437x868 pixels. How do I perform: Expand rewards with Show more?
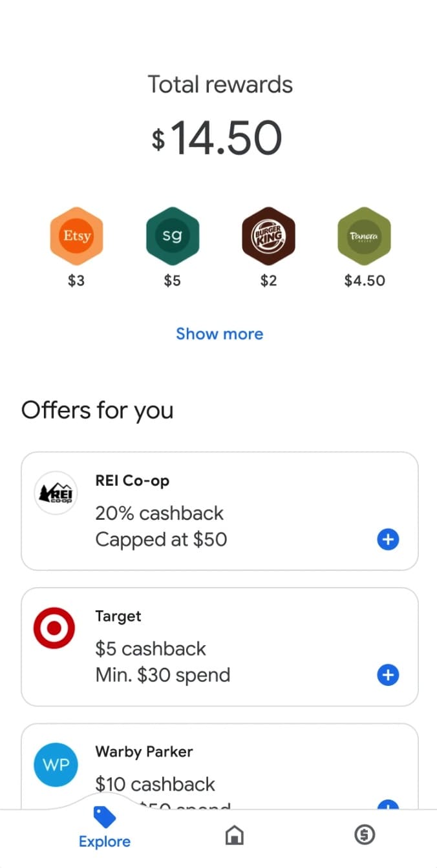coord(219,333)
